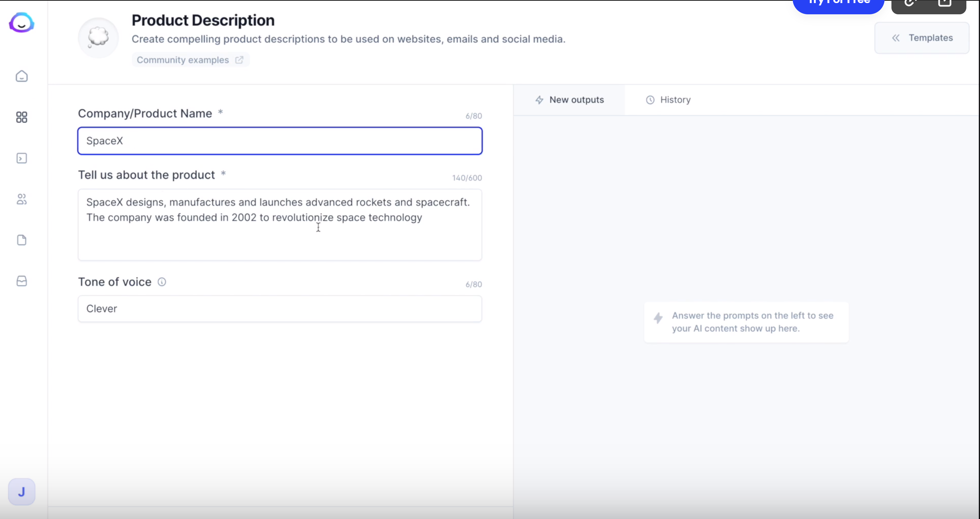Click the "Tell us about the product" label

(146, 175)
